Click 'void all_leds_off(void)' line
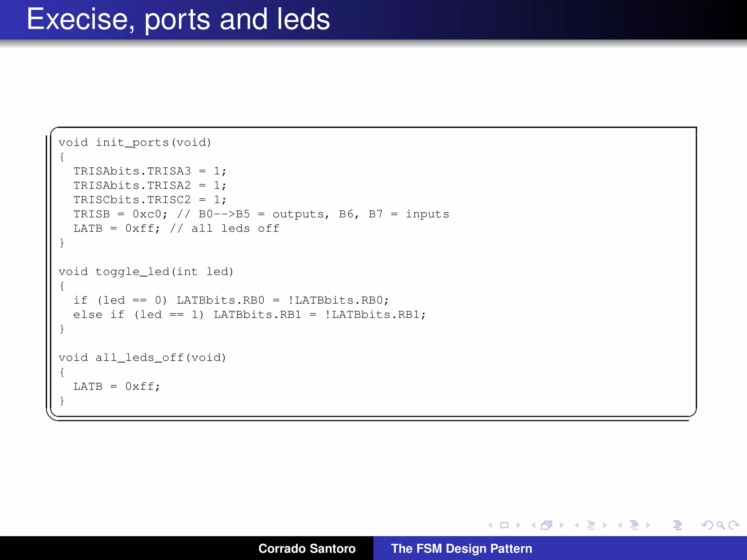 tap(142, 358)
